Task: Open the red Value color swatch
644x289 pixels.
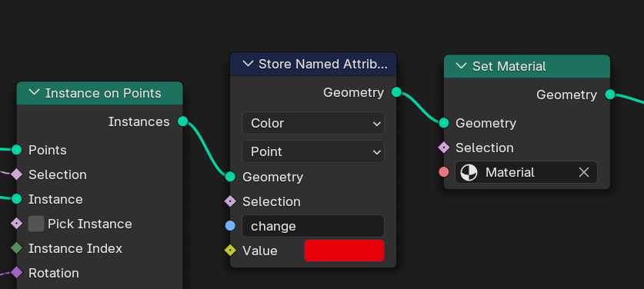Action: click(344, 251)
